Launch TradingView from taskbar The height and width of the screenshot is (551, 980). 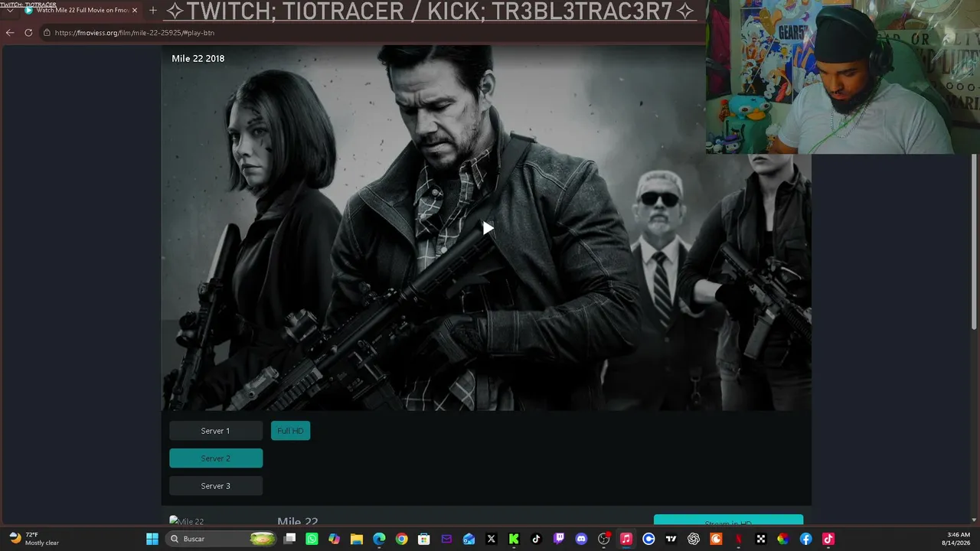click(x=671, y=539)
